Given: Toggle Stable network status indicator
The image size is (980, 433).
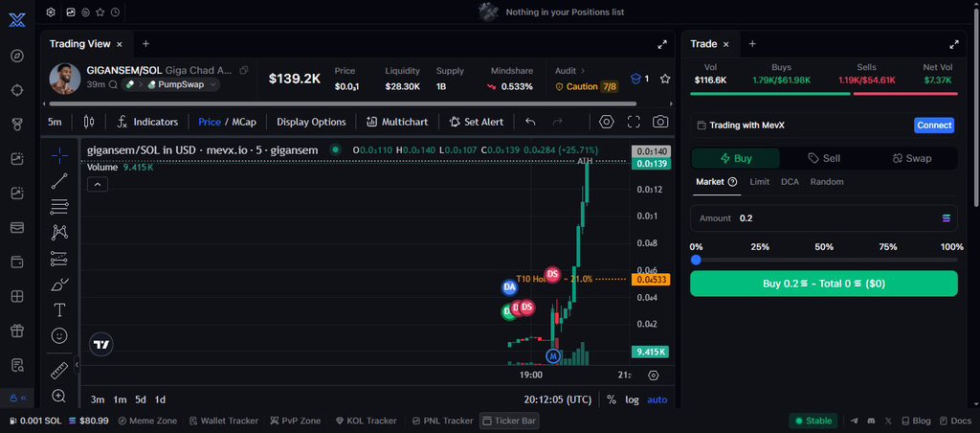Looking at the screenshot, I should click(x=813, y=422).
